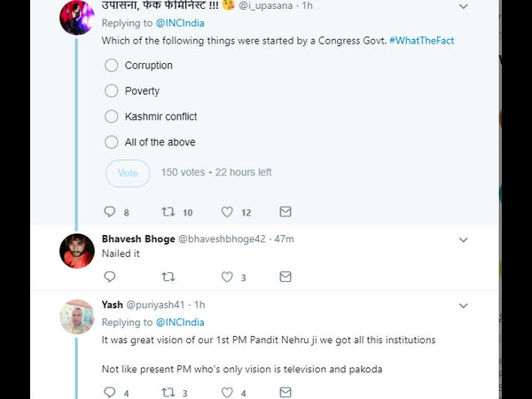Image resolution: width=532 pixels, height=399 pixels.
Task: Retweet the poll tweet
Action: tap(168, 212)
